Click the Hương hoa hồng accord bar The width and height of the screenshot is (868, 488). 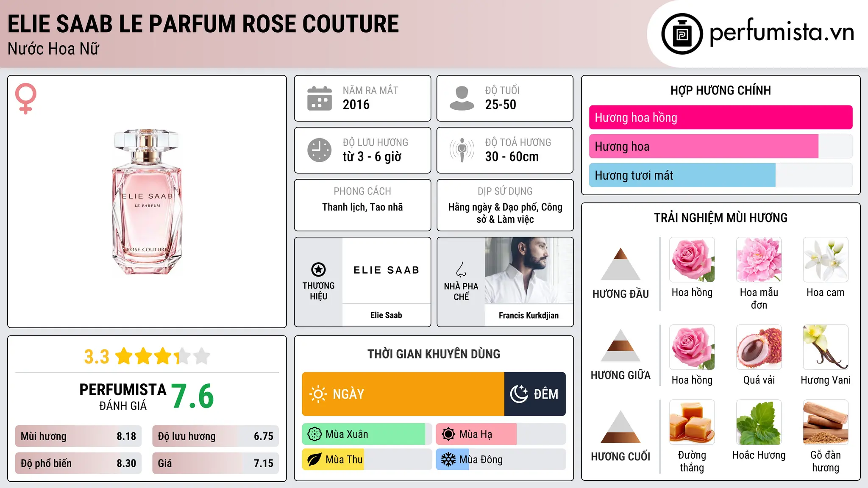(x=721, y=117)
